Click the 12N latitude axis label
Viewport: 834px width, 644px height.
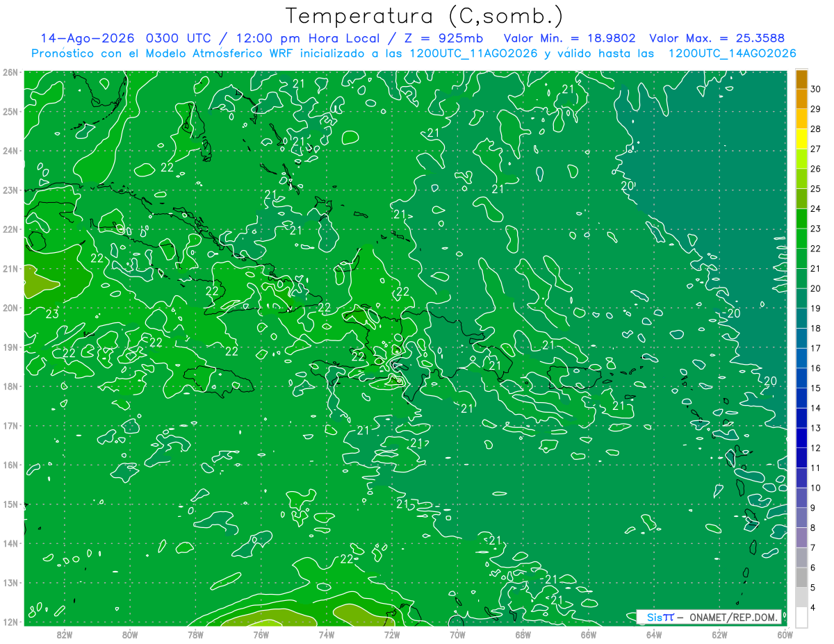(10, 622)
